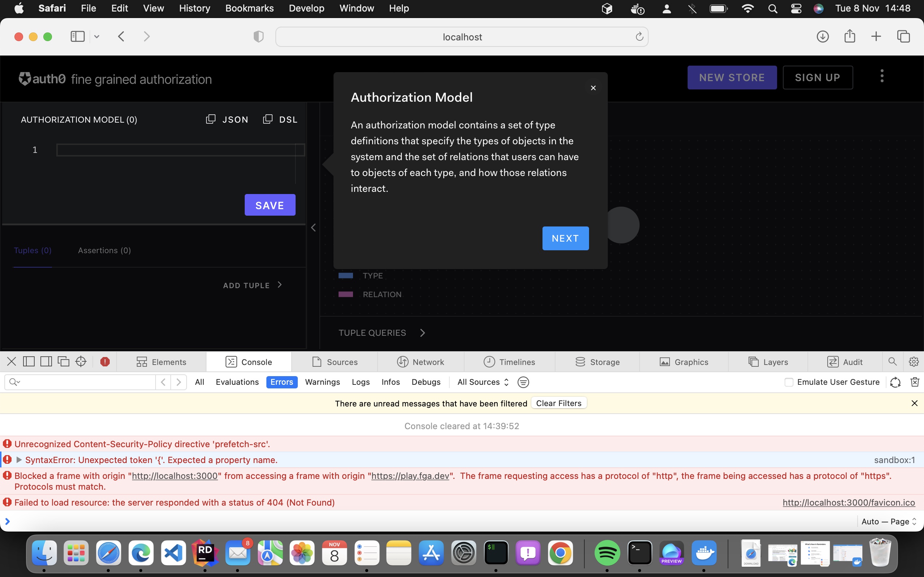Activate the Web Inspector search icon
Image resolution: width=924 pixels, height=577 pixels.
[892, 361]
